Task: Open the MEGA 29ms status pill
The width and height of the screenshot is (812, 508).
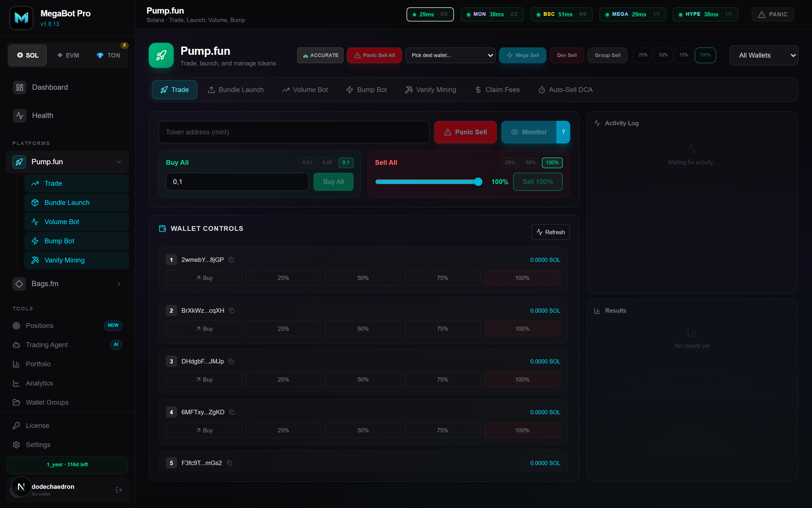Action: tap(632, 14)
